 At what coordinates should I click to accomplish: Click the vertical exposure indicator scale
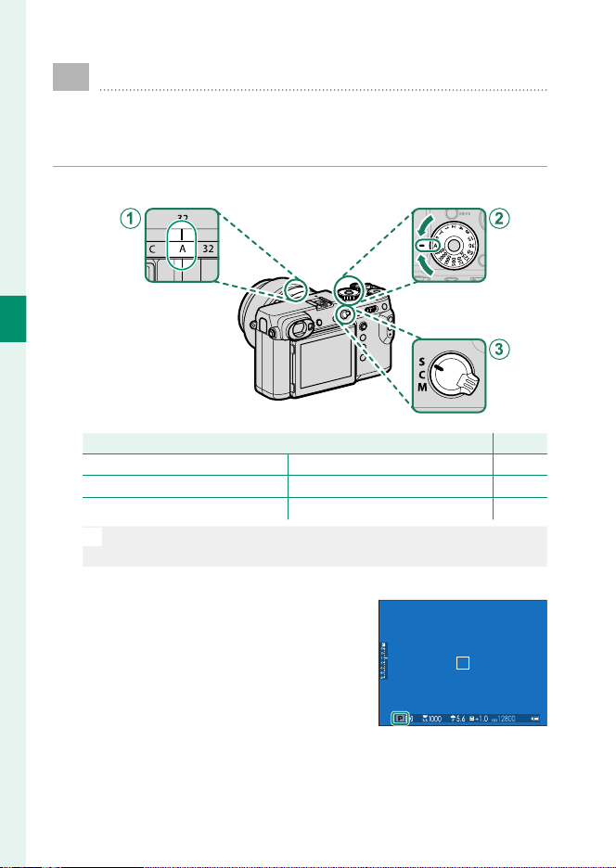pyautogui.click(x=384, y=660)
